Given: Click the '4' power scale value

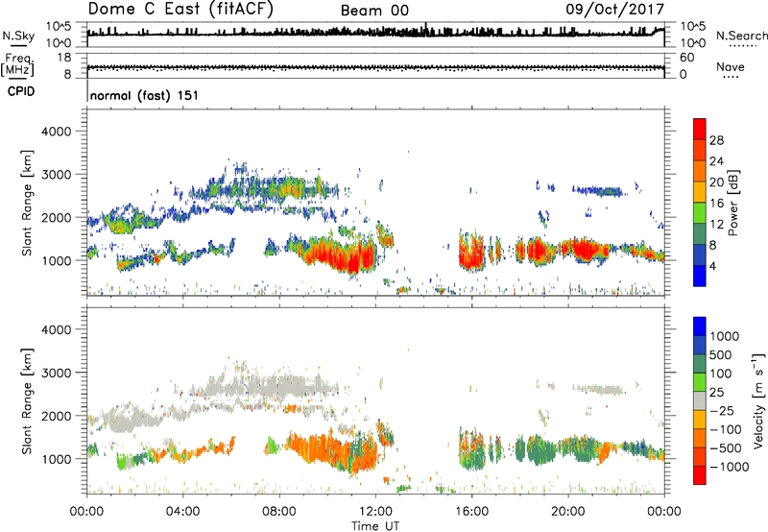Looking at the screenshot, I should click(x=712, y=266).
